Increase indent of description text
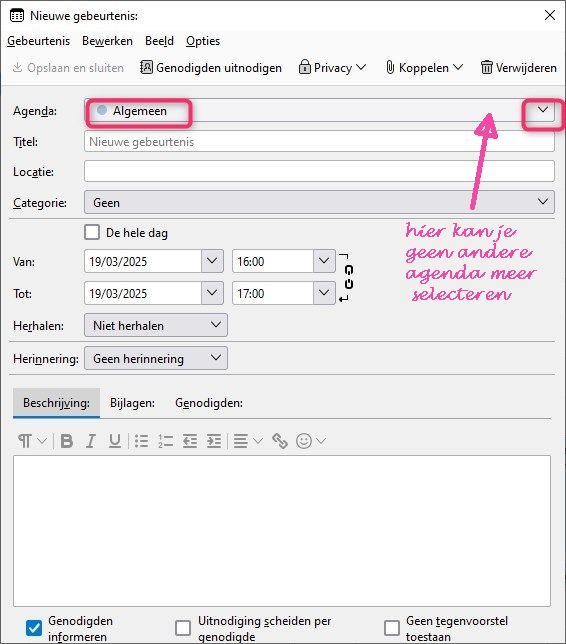Viewport: 566px width, 644px height. click(214, 441)
